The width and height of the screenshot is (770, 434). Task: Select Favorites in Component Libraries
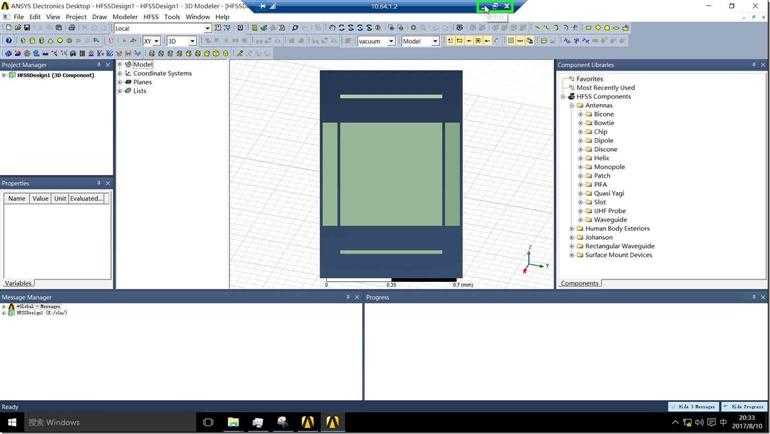(589, 79)
